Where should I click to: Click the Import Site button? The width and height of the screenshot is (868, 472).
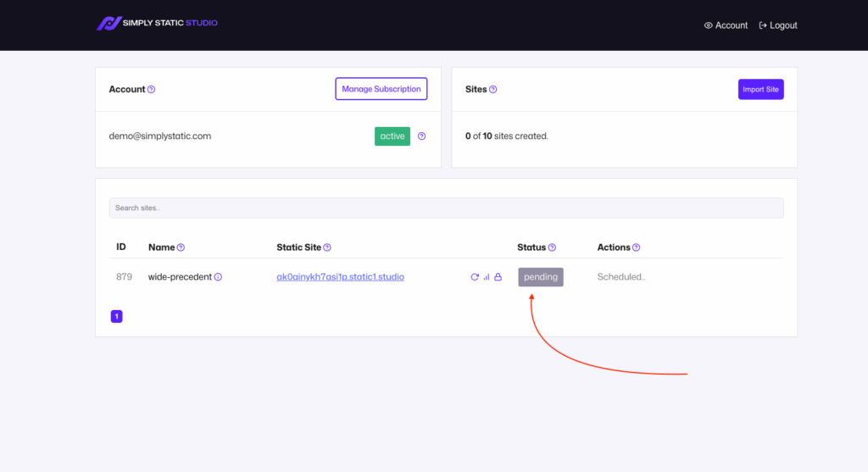point(760,89)
